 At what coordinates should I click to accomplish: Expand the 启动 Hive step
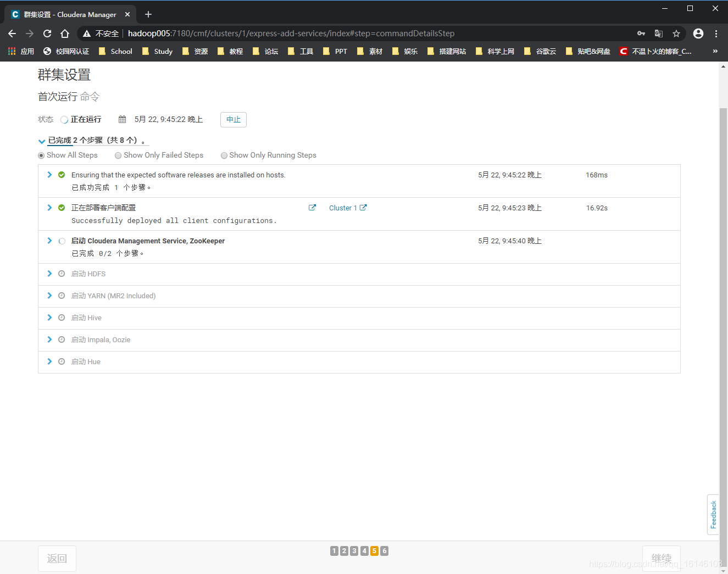click(49, 317)
